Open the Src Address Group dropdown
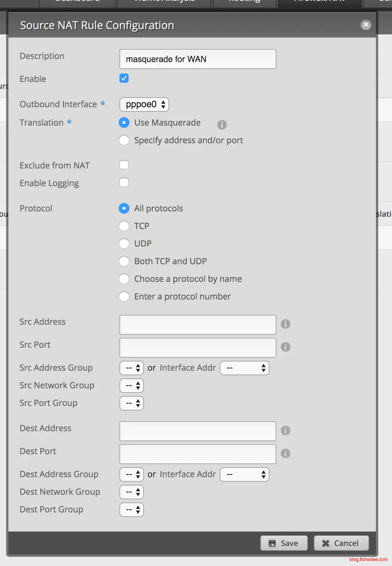392x566 pixels. (x=132, y=368)
